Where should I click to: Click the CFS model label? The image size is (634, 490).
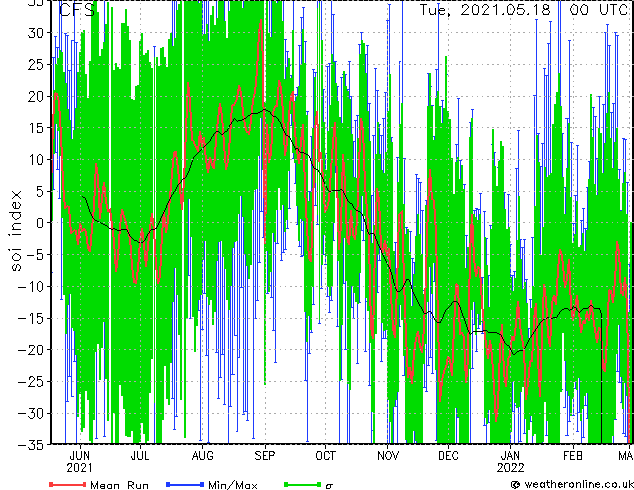77,10
